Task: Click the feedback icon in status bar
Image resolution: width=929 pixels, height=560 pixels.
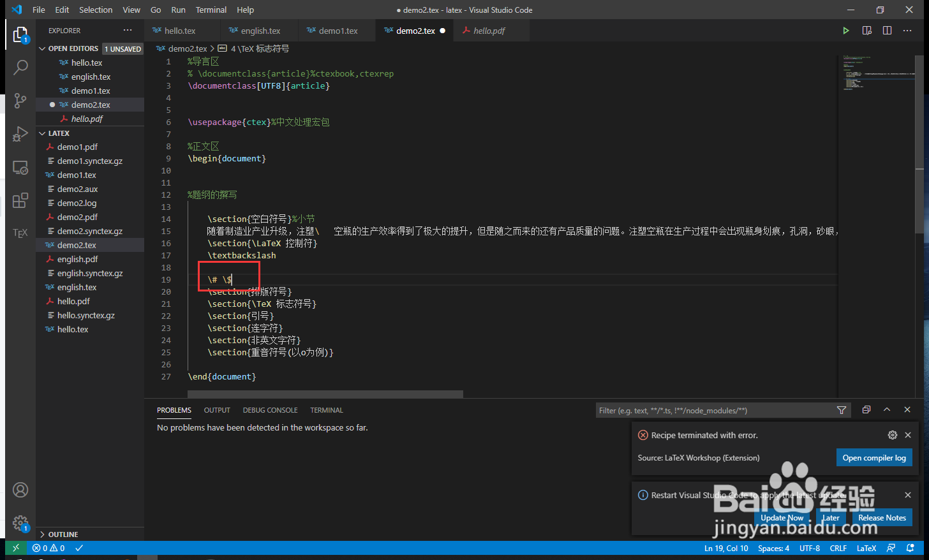Action: (x=891, y=548)
